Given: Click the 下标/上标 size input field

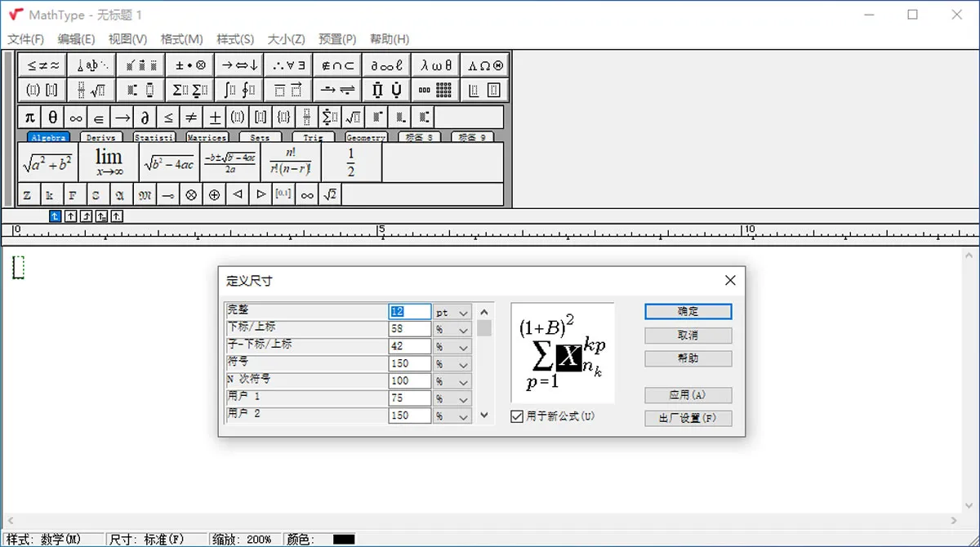Looking at the screenshot, I should coord(409,329).
